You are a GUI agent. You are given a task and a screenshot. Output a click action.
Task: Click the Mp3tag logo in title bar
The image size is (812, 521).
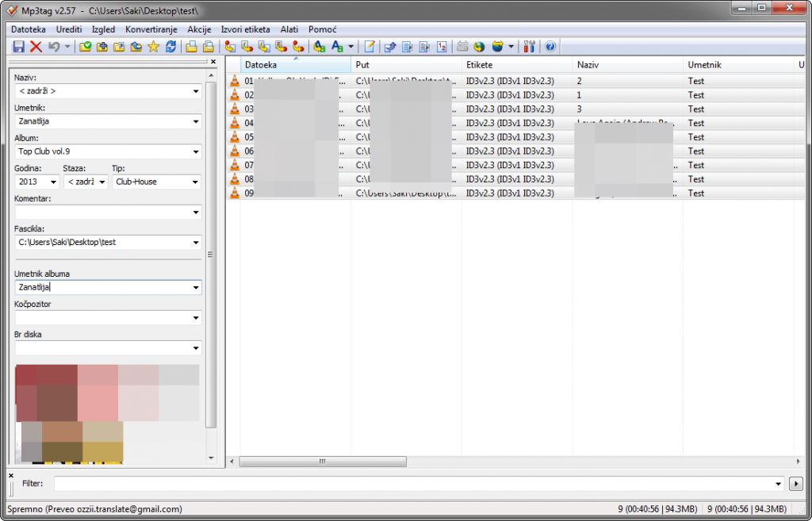(13, 10)
